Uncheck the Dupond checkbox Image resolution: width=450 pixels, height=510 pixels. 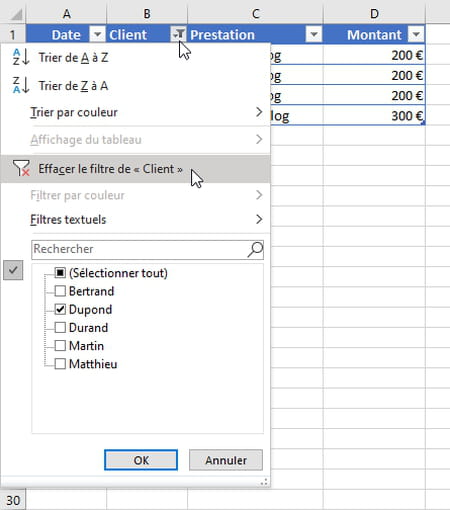60,309
